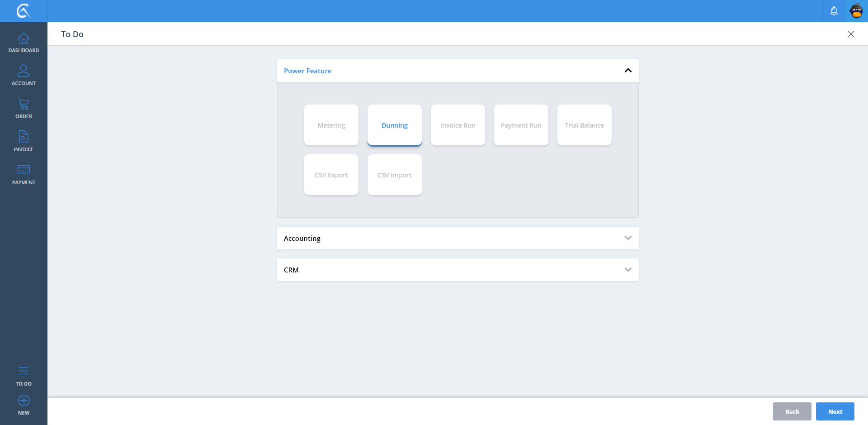Click the app logo in top-left
Image resolution: width=868 pixels, height=425 pixels.
pyautogui.click(x=24, y=11)
